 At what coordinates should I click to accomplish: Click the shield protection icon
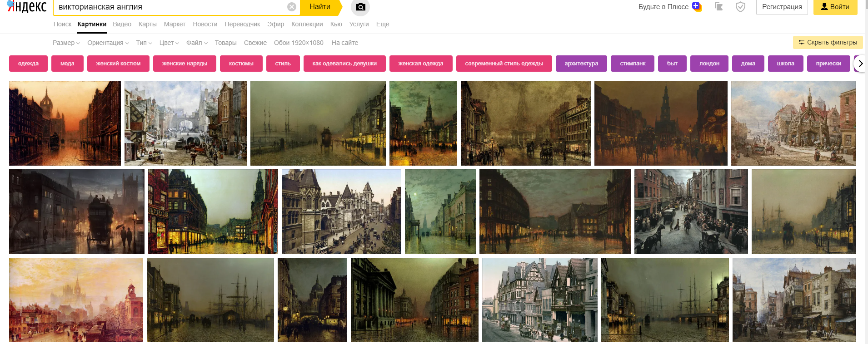pos(740,7)
